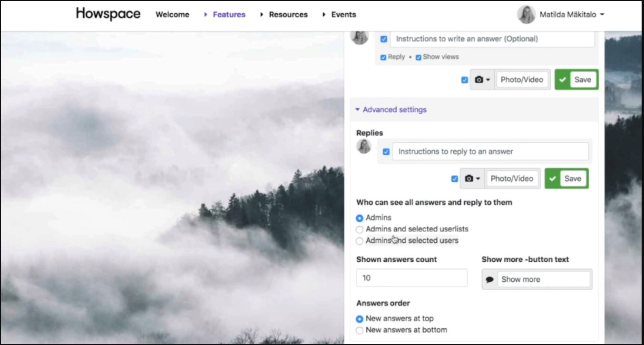The height and width of the screenshot is (345, 644).
Task: Click the Shown answers count field
Action: pos(412,278)
